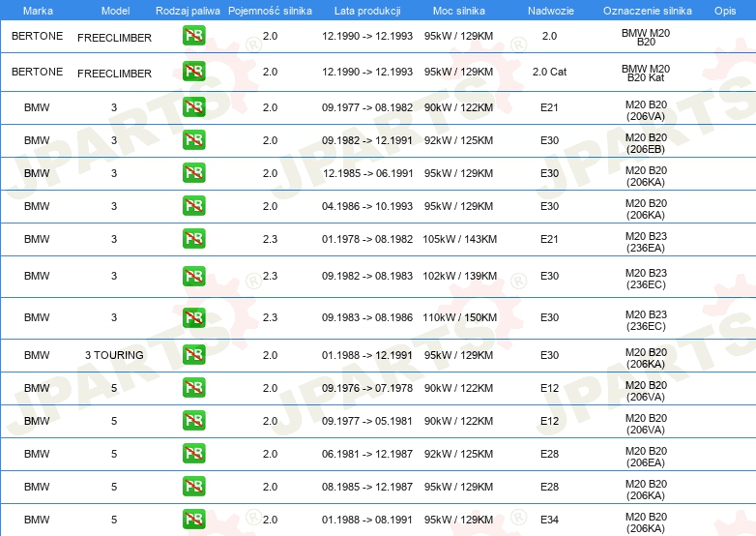Click the Opis column header
The width and height of the screenshot is (756, 536).
point(725,11)
